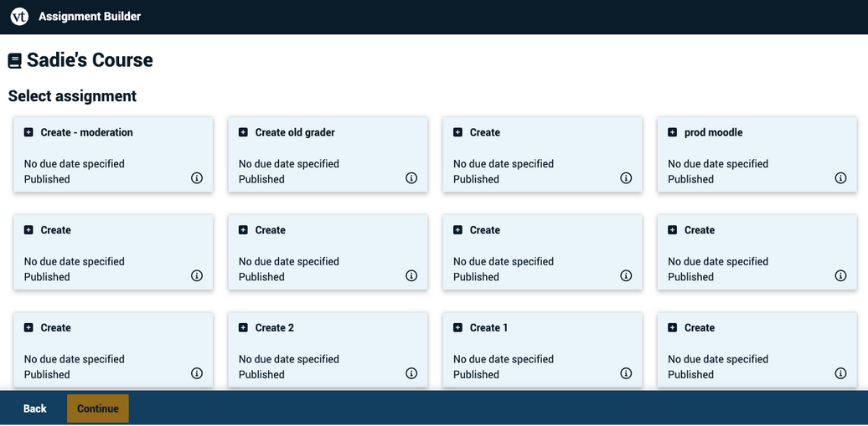Click No due date specified on Create 1
Image resolution: width=868 pixels, height=426 pixels.
(x=504, y=359)
